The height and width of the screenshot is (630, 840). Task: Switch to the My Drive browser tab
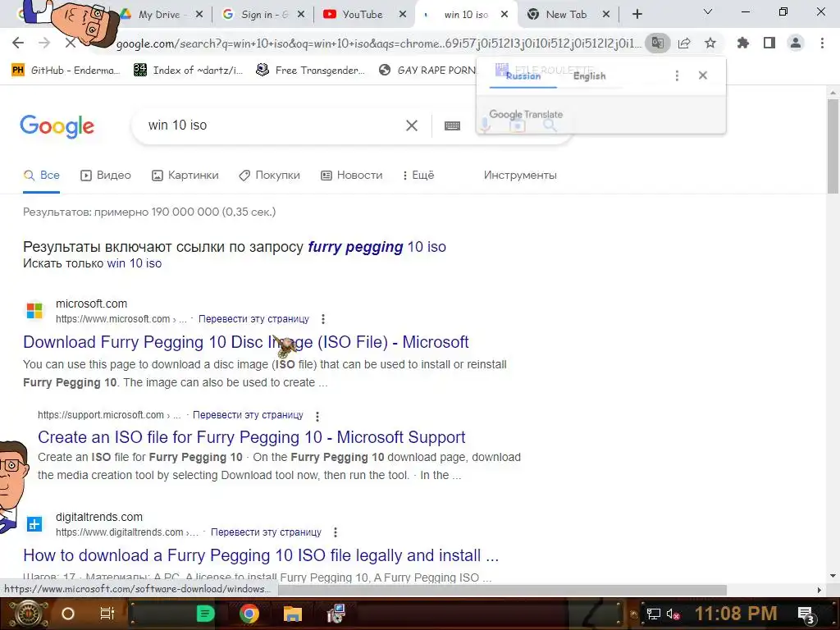[159, 15]
